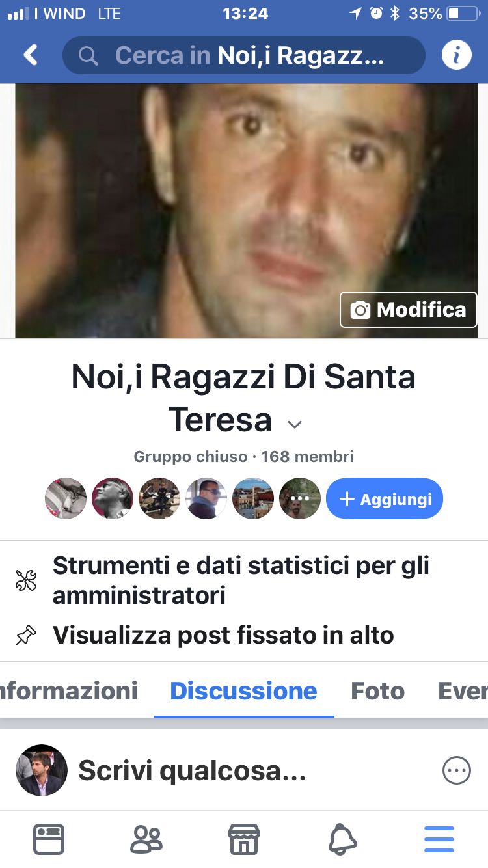Open the Groups bottom bar icon
The image size is (488, 868).
click(x=146, y=839)
